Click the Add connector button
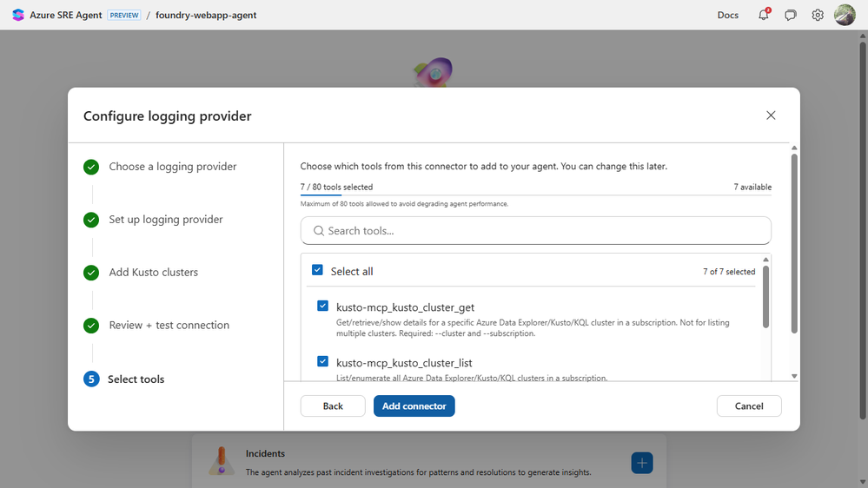This screenshot has height=488, width=868. point(414,406)
